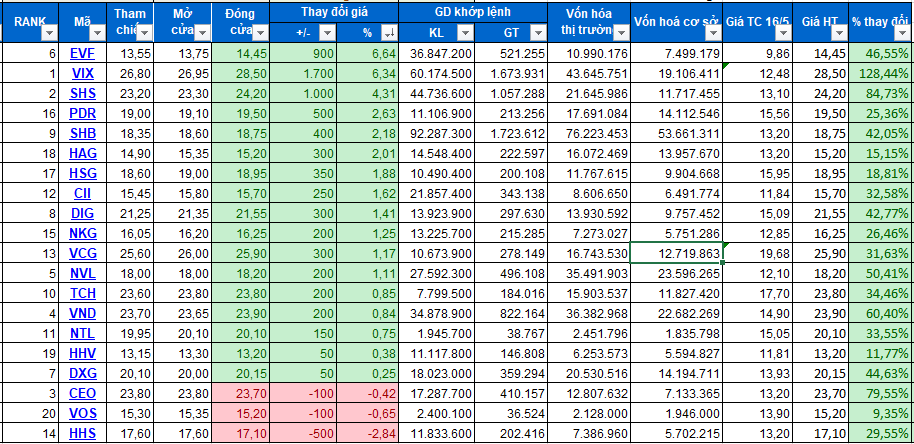
Task: Select the Tham chiếu cell 26,80
Action: pos(131,74)
